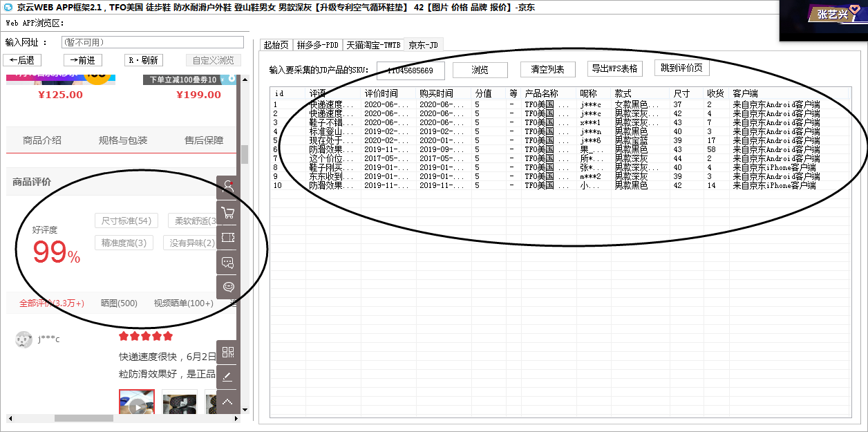Open the feedback pencil sidebar icon
868x432 pixels.
pyautogui.click(x=228, y=377)
